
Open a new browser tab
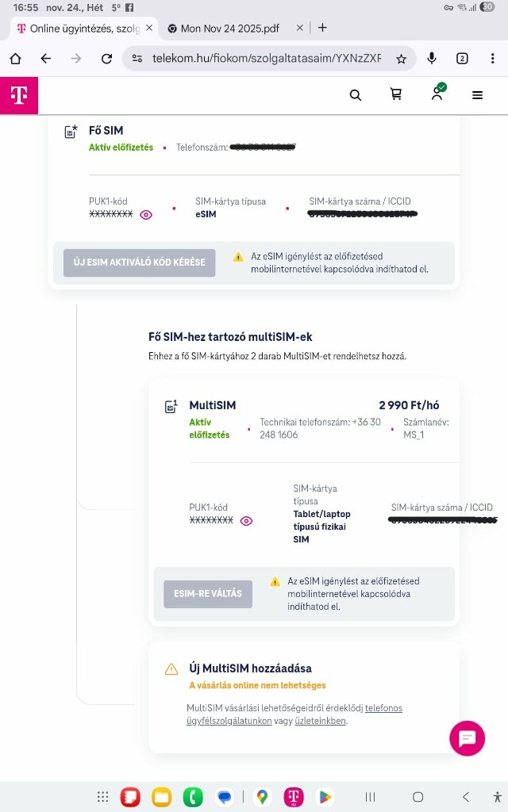(x=322, y=28)
